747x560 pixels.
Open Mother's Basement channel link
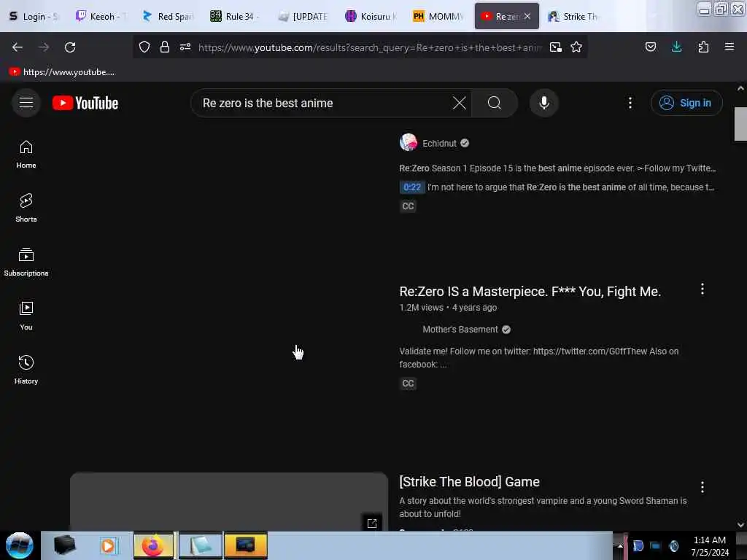[x=460, y=330]
